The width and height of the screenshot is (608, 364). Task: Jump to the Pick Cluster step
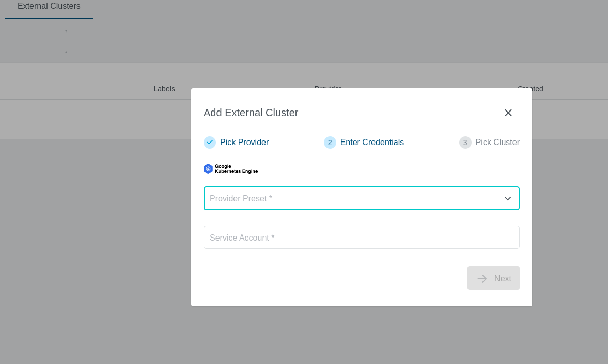(x=497, y=143)
